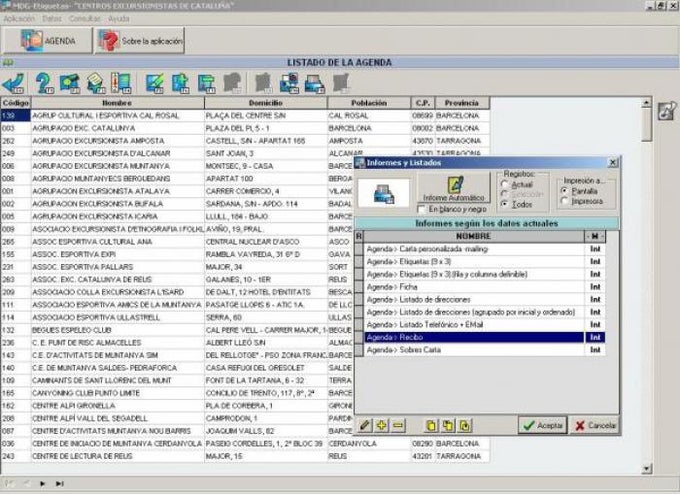Click the notes pencil icon at right edge
680x494 pixels.
667,111
